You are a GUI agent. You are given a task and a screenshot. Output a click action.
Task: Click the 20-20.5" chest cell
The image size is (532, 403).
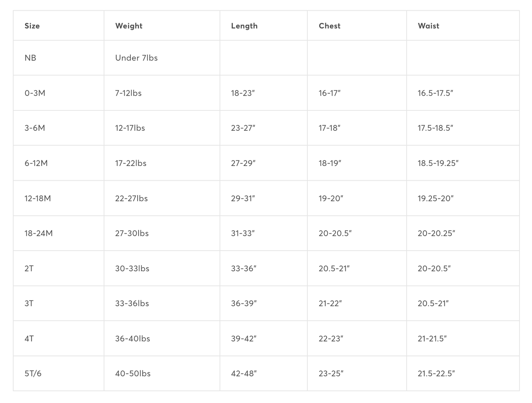[335, 233]
